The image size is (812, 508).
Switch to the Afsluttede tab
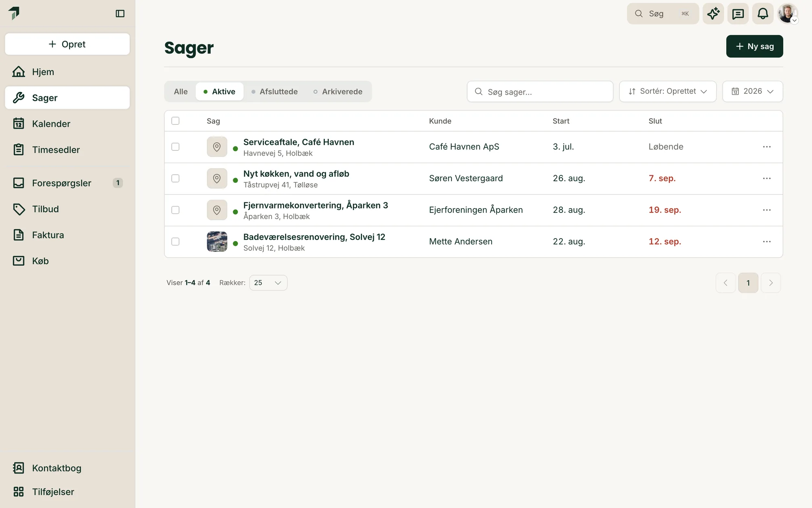tap(274, 91)
